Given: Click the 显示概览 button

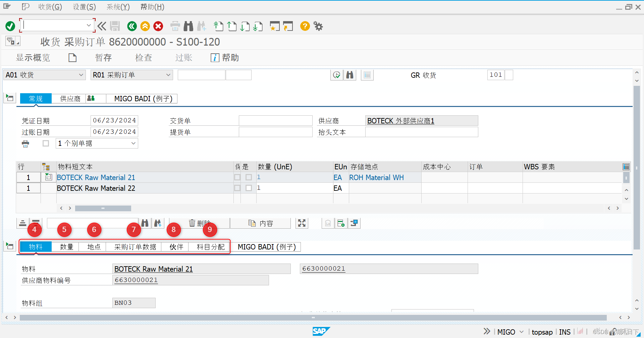Looking at the screenshot, I should tap(33, 58).
